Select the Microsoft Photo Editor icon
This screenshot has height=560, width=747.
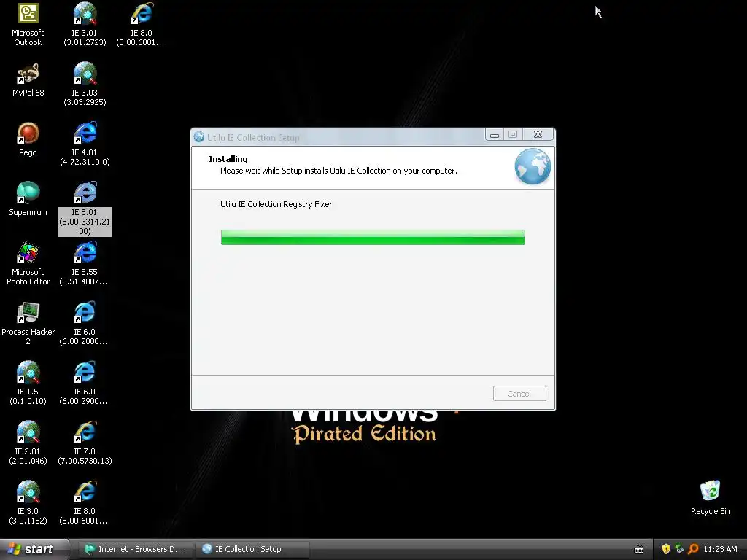28,264
